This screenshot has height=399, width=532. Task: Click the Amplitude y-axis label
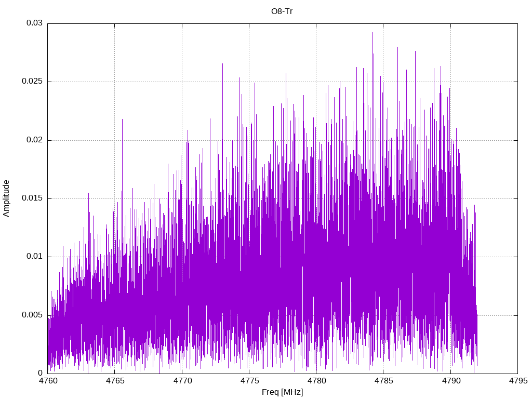pos(6,198)
